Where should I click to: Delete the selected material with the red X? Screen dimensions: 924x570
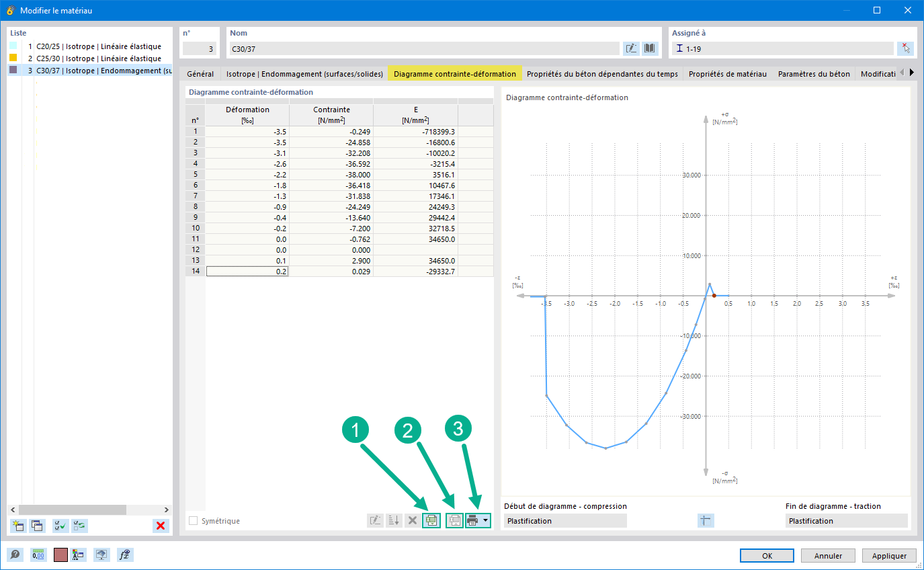point(161,526)
